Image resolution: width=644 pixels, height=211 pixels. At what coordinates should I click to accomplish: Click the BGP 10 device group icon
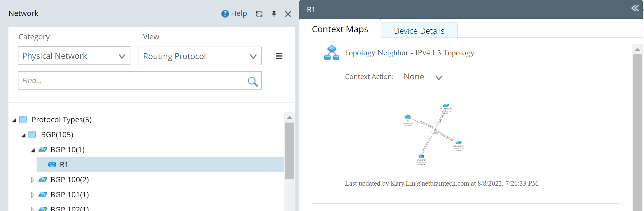tap(43, 149)
